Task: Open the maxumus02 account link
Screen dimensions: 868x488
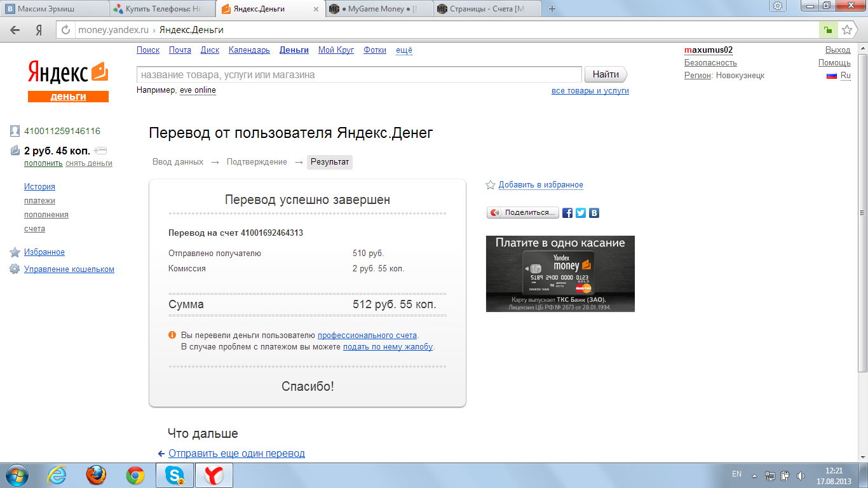Action: pyautogui.click(x=709, y=50)
